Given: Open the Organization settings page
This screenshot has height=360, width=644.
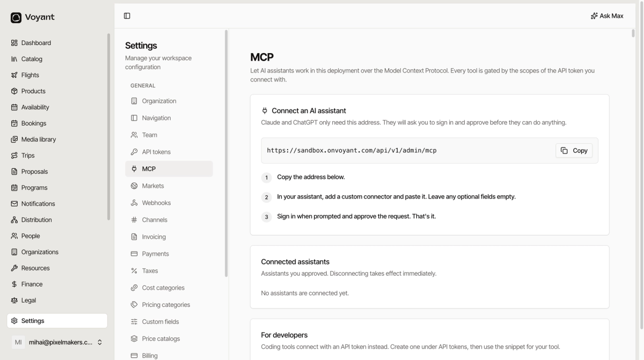Looking at the screenshot, I should pos(169,101).
